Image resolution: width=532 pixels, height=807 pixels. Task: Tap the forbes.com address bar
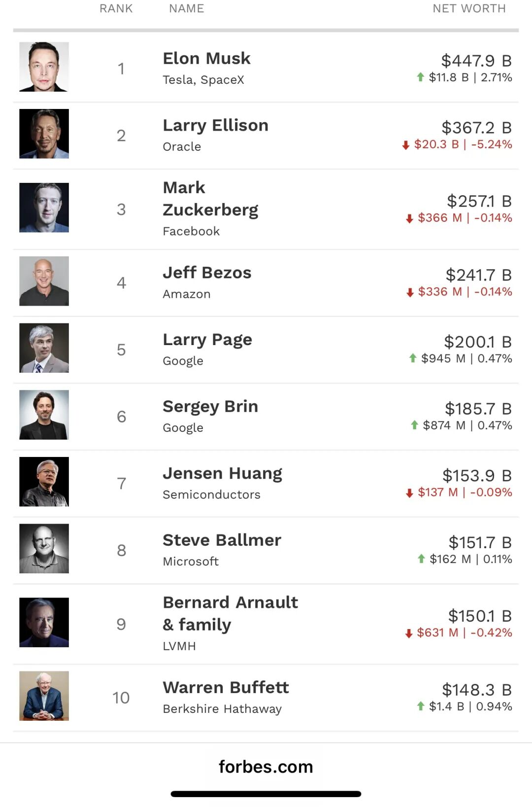click(266, 767)
